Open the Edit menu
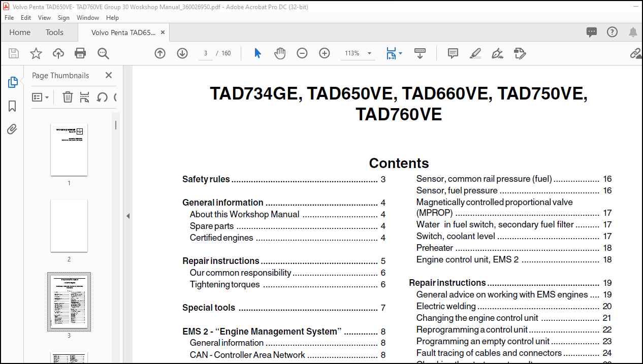Screen dimensions: 643x364 click(x=26, y=17)
